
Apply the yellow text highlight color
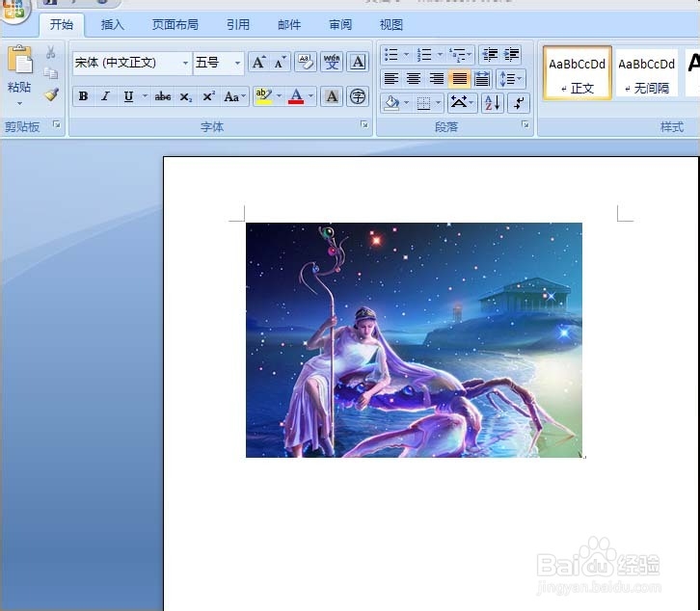(264, 96)
